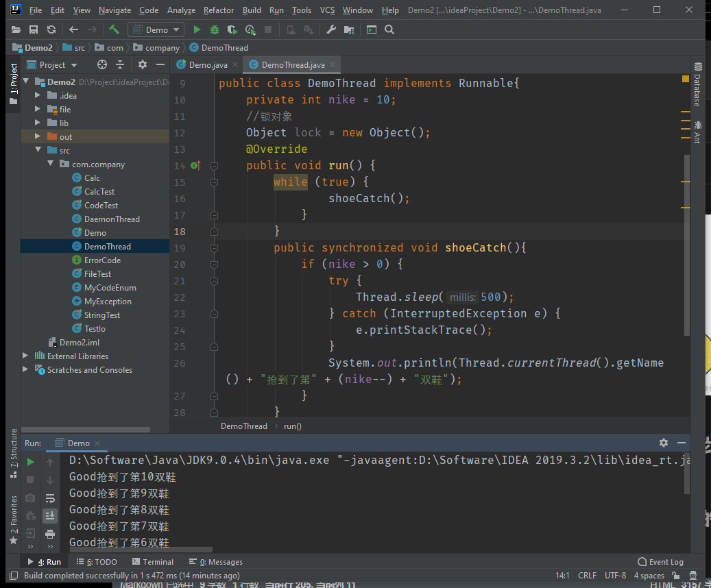
Task: Open the 6: TODO tool window
Action: pos(97,562)
